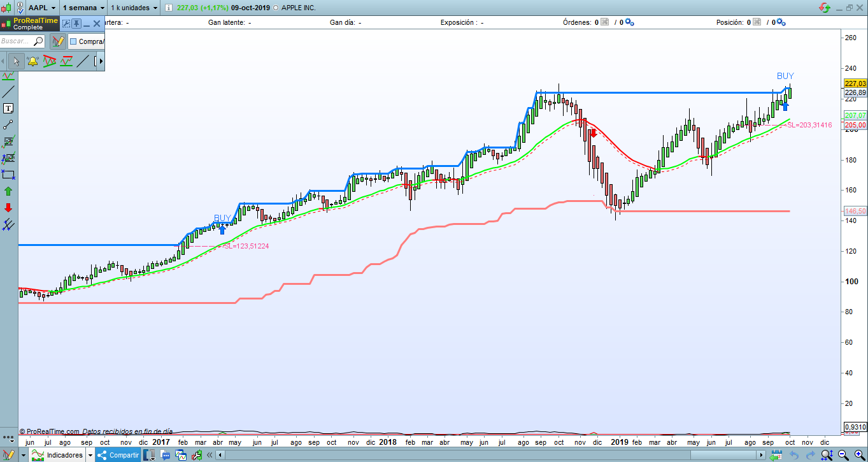The height and width of the screenshot is (462, 868).
Task: Change the 1 semana timeframe dropdown
Action: point(83,8)
